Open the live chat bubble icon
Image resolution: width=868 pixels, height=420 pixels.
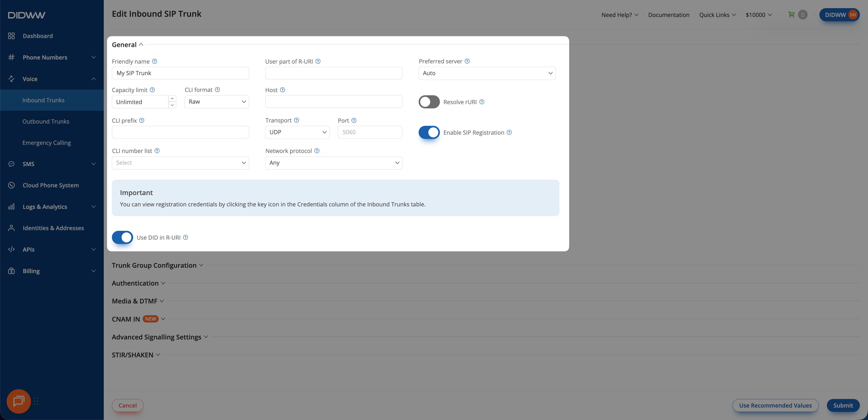tap(19, 401)
